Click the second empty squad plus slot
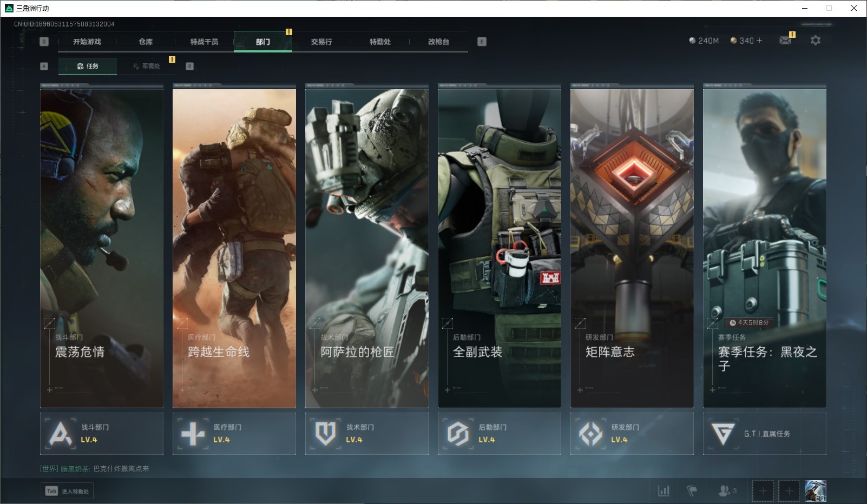 click(789, 491)
